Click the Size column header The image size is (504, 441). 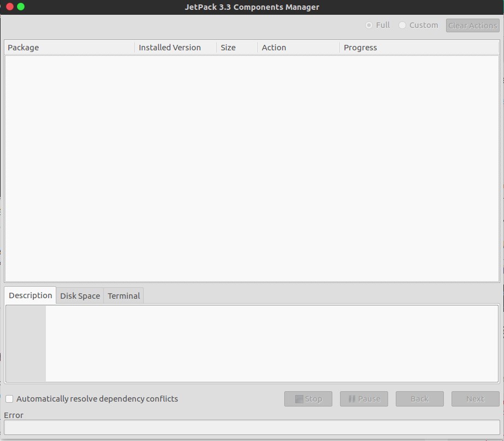tap(237, 48)
